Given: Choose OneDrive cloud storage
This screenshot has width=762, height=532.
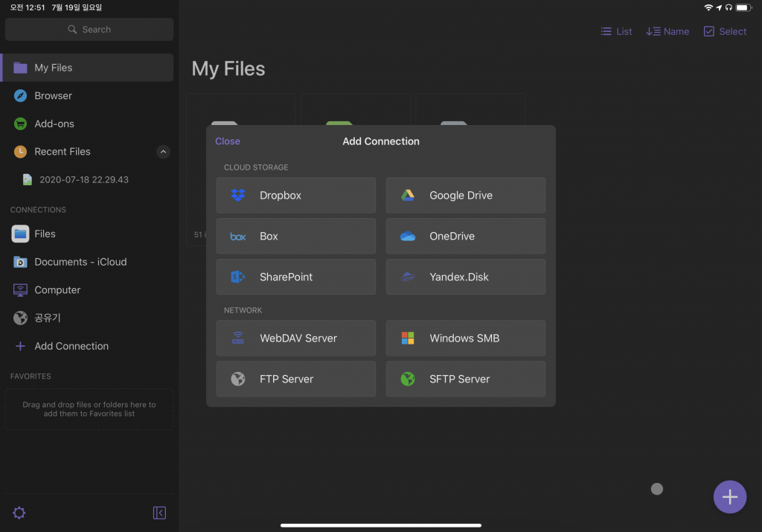Looking at the screenshot, I should point(466,236).
